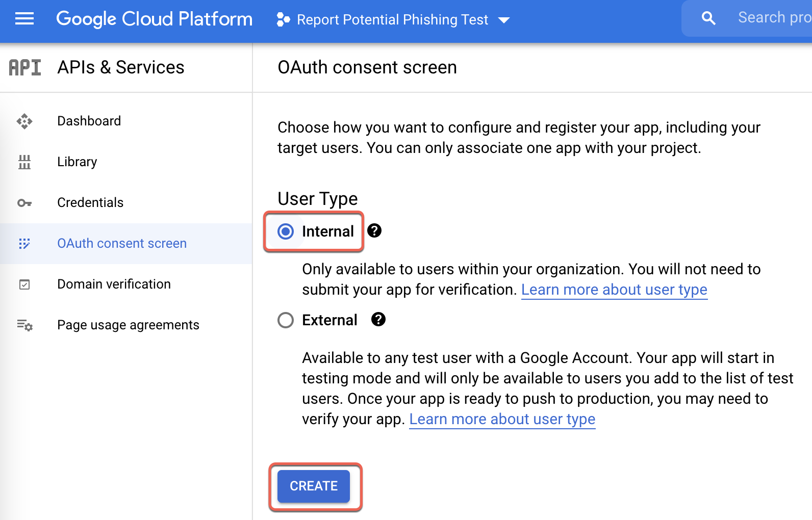Click the OAuth consent screen page title
The image size is (812, 520).
367,67
